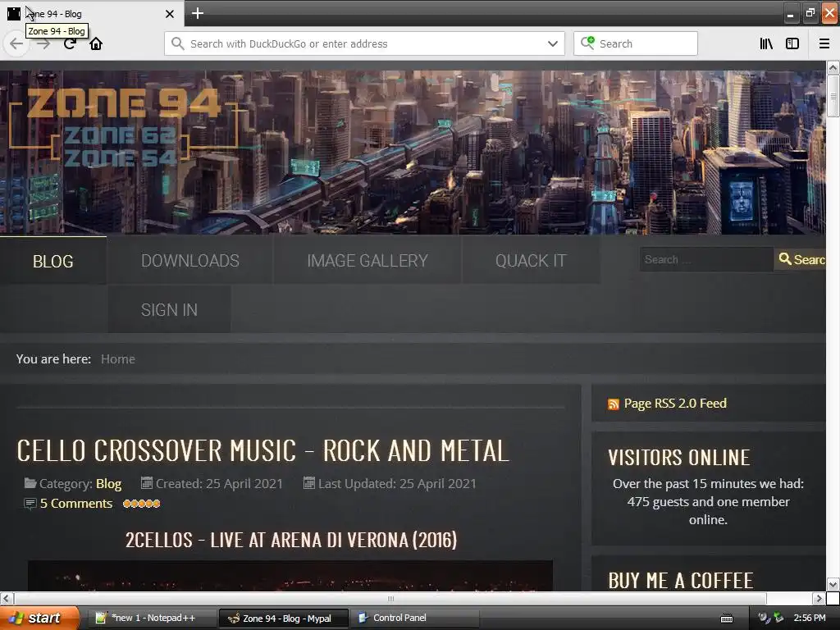Click the orange RSS feed icon
840x630 pixels.
[614, 404]
